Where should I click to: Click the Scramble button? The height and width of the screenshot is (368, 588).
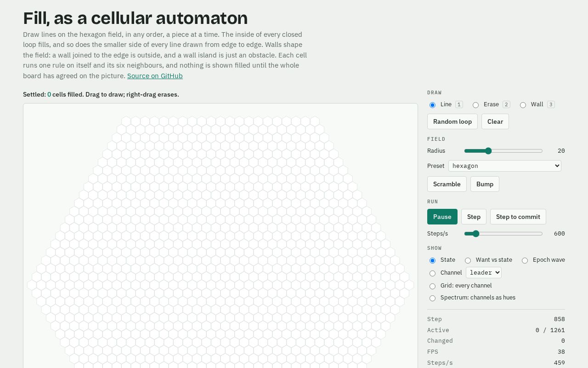447,184
